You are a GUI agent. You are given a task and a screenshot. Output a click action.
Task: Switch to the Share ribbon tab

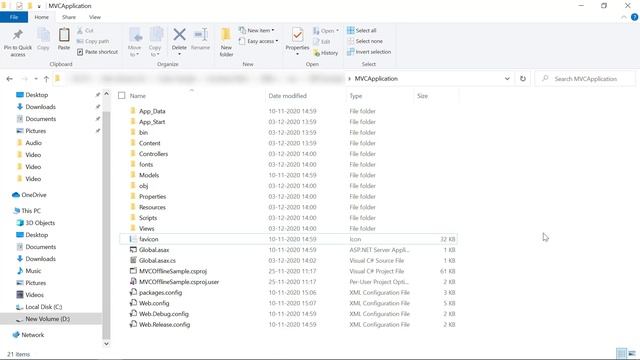click(x=69, y=17)
